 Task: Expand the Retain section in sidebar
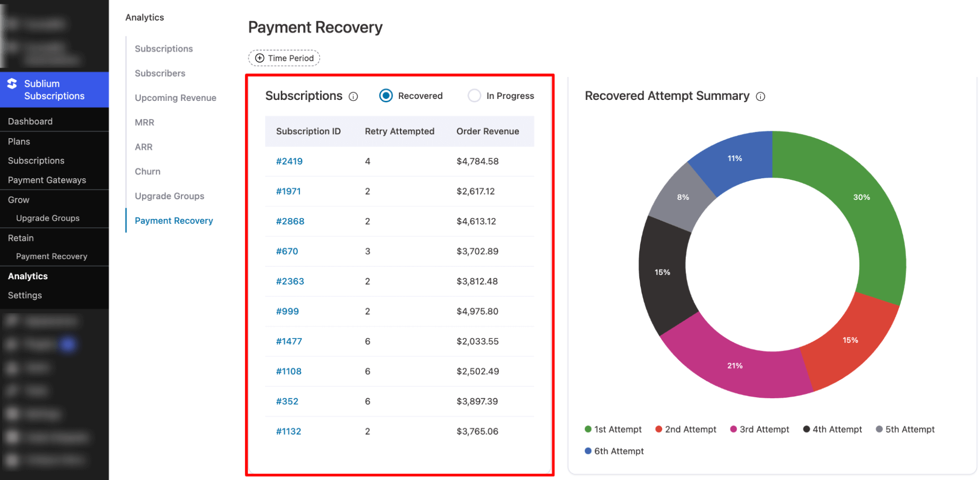click(x=20, y=238)
